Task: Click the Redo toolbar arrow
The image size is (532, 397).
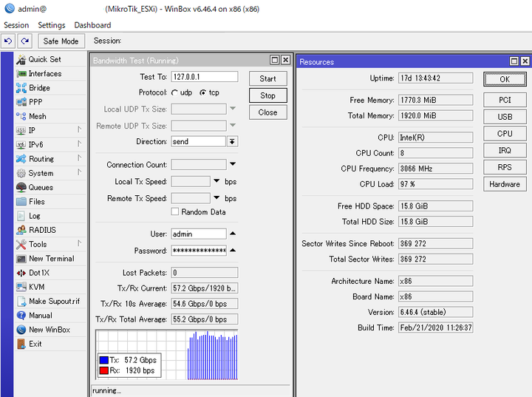Action: point(25,41)
